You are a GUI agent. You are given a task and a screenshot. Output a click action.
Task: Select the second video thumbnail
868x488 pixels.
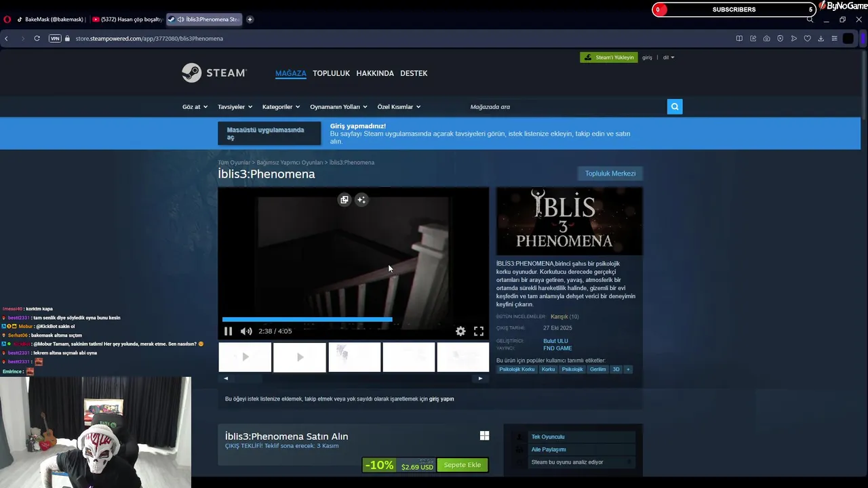point(300,357)
